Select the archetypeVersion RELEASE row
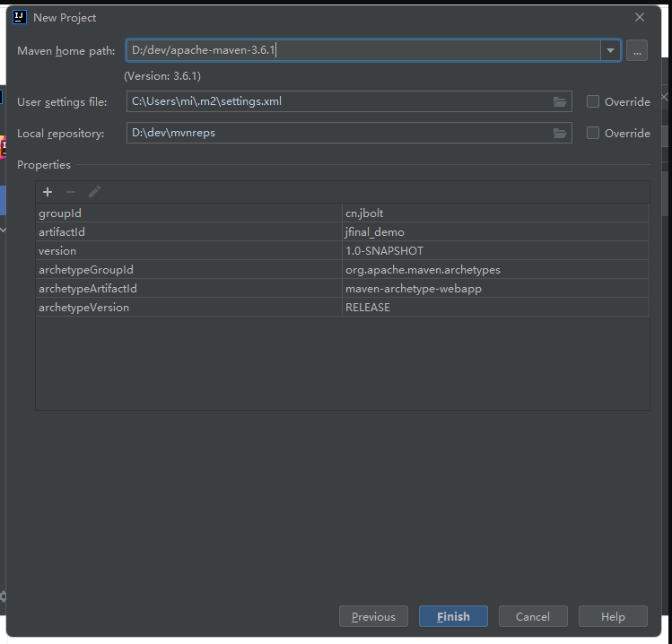This screenshot has width=672, height=644. [x=494, y=308]
